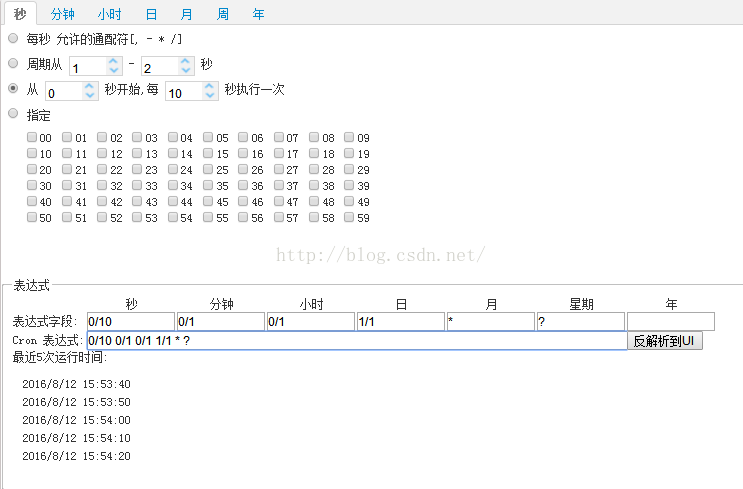The width and height of the screenshot is (743, 489).
Task: Click run time 2016/8/12 15:54:10
Action: click(x=76, y=438)
